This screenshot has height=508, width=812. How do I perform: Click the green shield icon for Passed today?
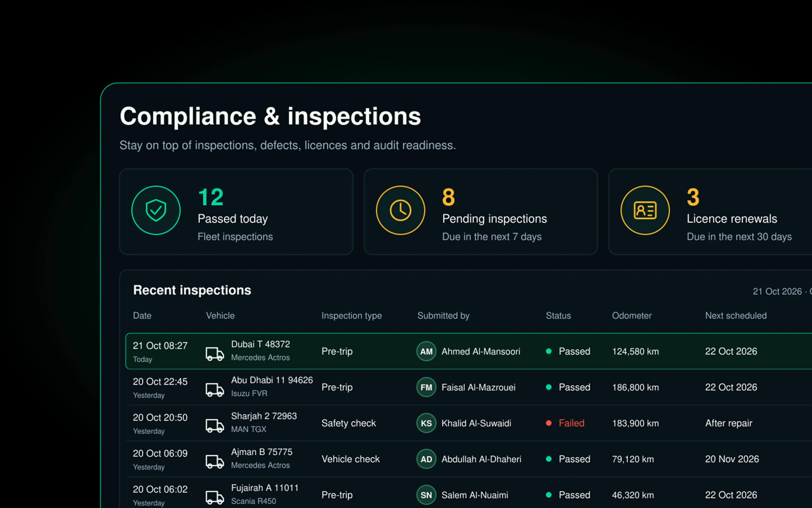[x=156, y=210]
